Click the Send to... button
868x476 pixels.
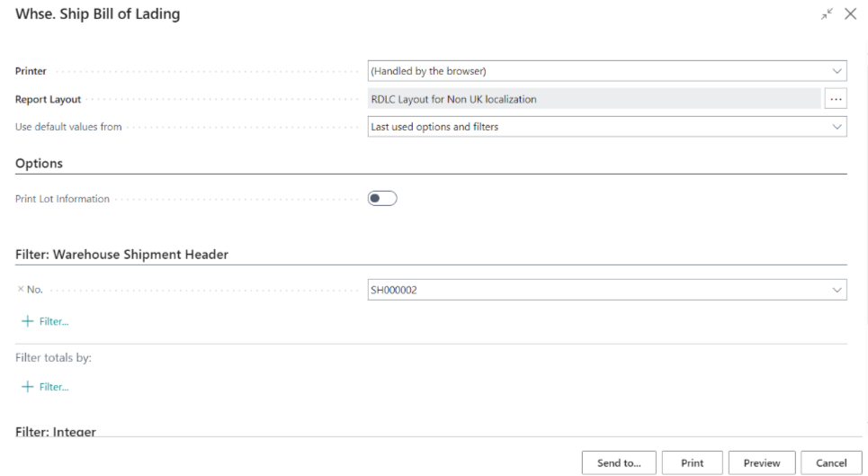pos(619,463)
